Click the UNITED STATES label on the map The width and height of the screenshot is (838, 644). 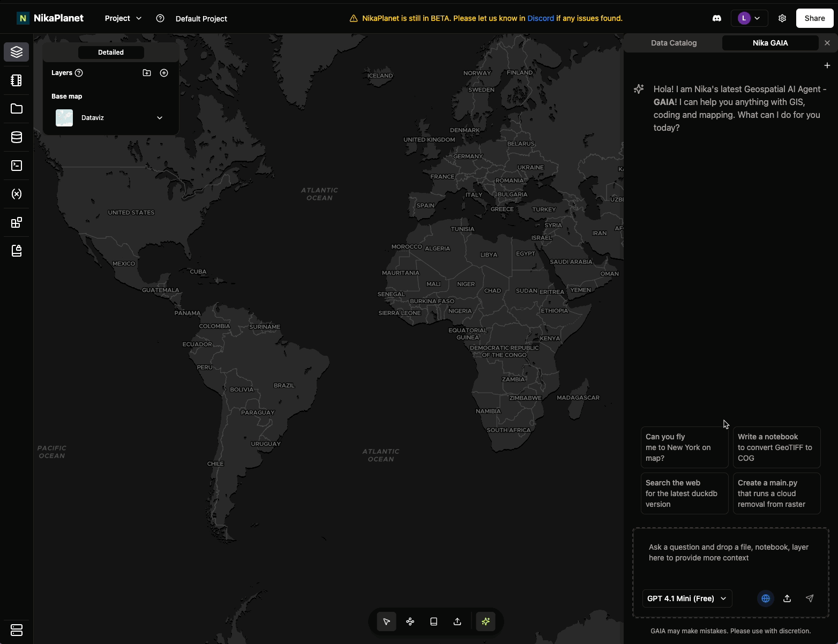pyautogui.click(x=131, y=213)
